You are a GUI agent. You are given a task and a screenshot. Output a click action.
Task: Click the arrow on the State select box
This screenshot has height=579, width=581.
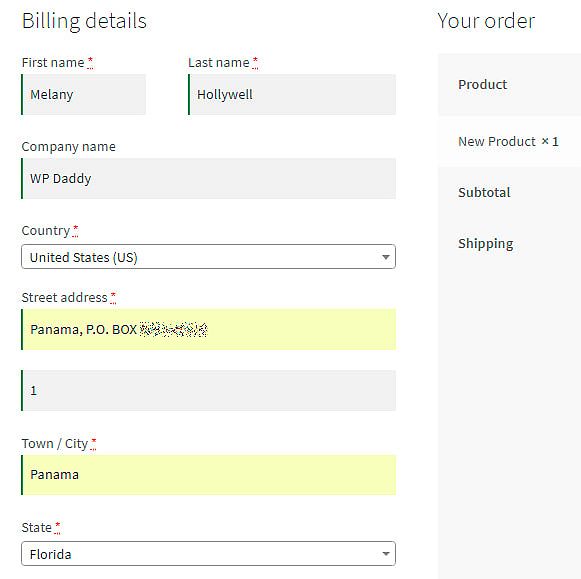(386, 554)
